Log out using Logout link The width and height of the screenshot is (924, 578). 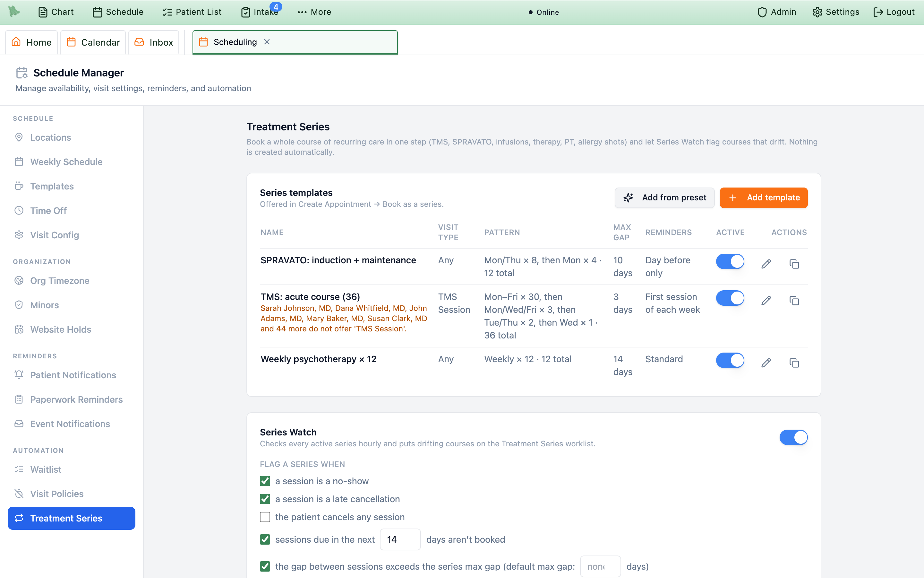[x=894, y=12]
